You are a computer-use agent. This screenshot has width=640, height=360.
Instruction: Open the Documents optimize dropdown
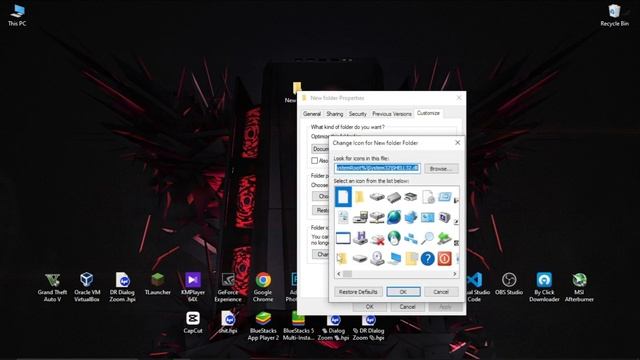point(320,149)
